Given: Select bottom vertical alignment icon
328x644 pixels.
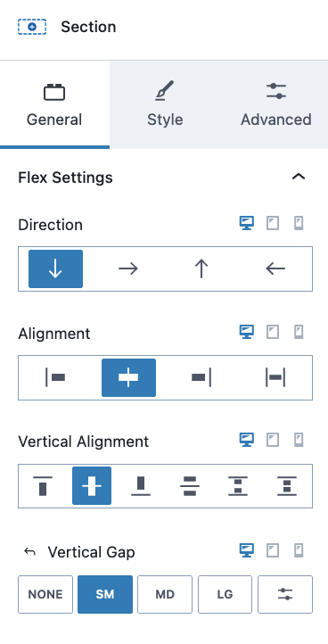Looking at the screenshot, I should coord(141,486).
